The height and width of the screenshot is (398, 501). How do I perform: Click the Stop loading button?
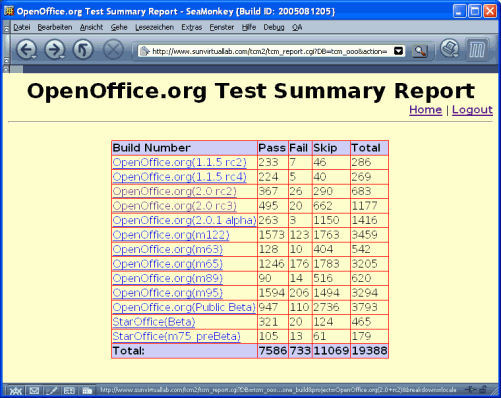click(x=113, y=50)
